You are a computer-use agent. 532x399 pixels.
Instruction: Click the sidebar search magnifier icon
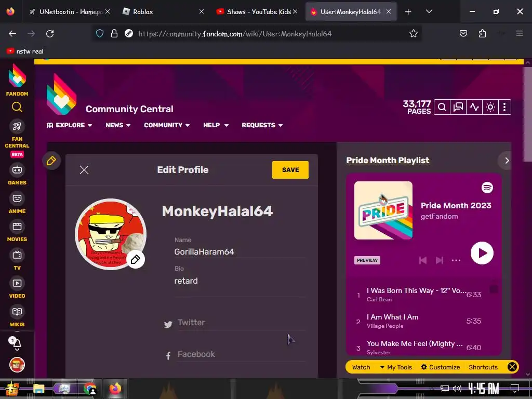17,107
